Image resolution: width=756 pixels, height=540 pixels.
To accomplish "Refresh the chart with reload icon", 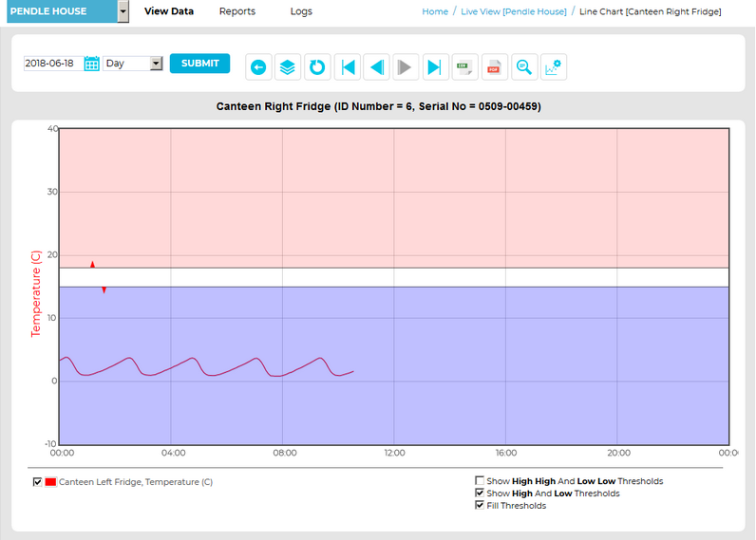I will coord(317,67).
